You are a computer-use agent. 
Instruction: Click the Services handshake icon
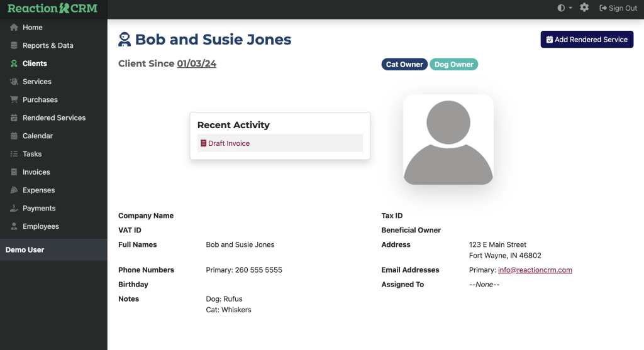(14, 82)
